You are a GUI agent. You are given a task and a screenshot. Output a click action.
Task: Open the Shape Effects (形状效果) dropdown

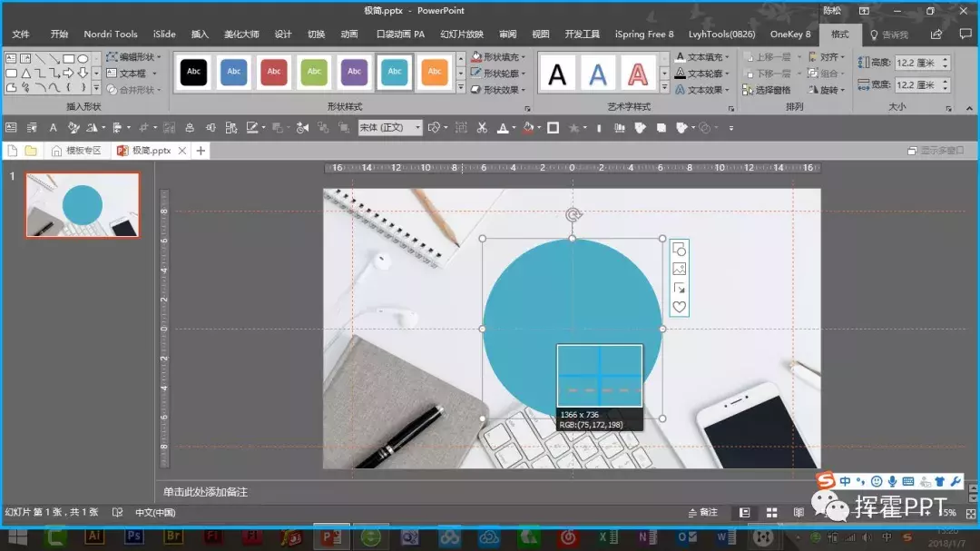[x=498, y=90]
